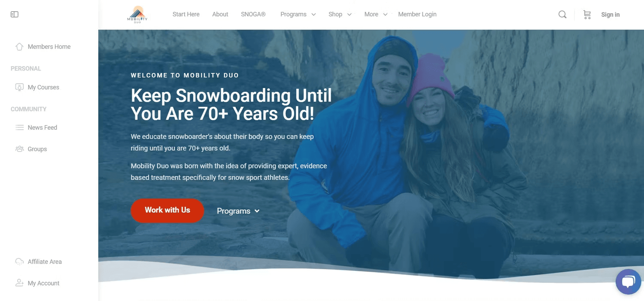644x301 pixels.
Task: Open the Member Login link
Action: [x=417, y=15]
